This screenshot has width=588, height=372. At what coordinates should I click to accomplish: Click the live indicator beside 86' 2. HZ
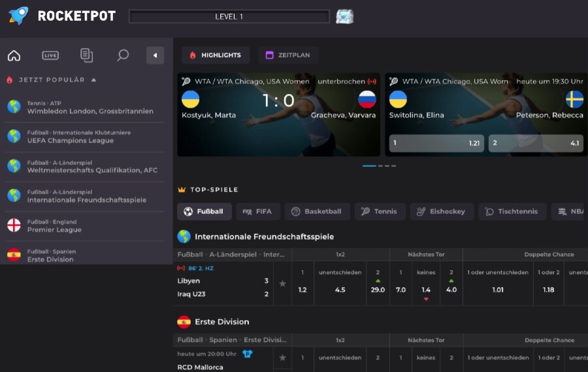tap(181, 268)
